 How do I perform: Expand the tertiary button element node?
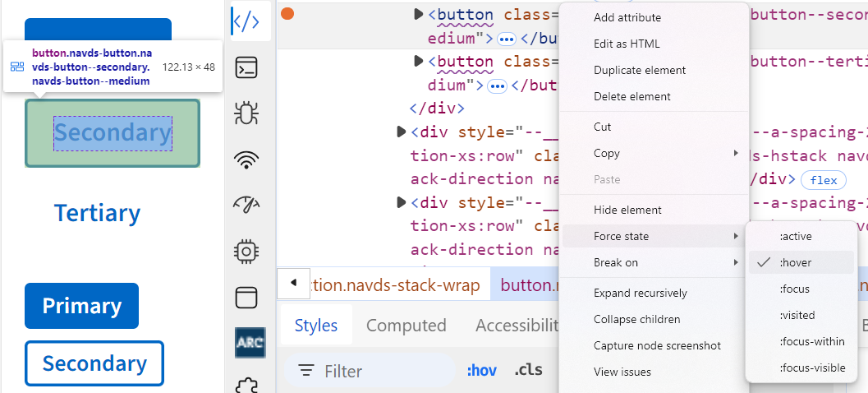point(419,61)
